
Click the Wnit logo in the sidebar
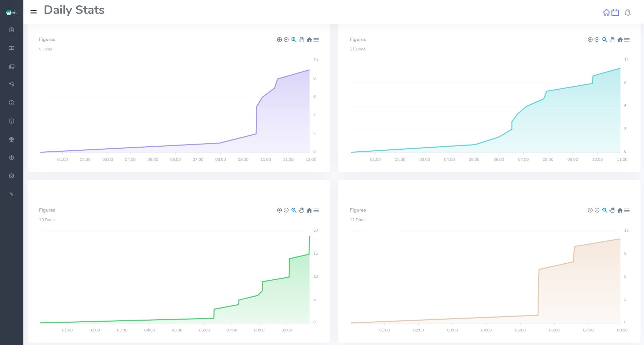pos(12,13)
